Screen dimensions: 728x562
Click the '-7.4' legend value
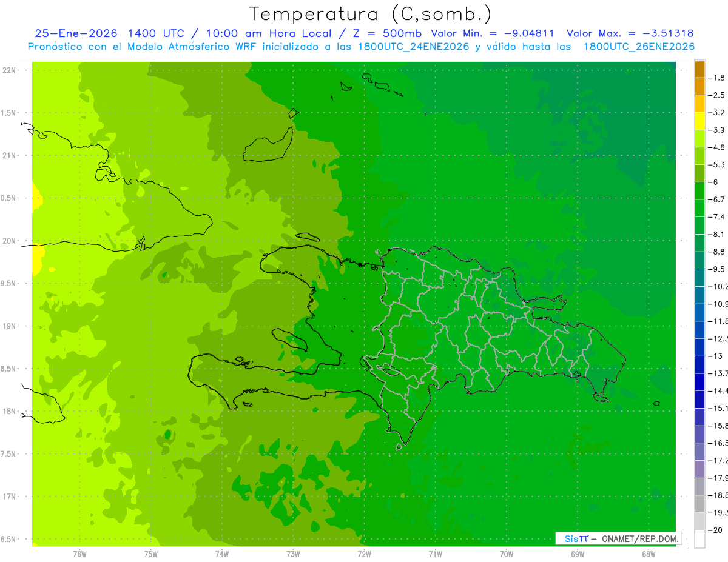[716, 217]
